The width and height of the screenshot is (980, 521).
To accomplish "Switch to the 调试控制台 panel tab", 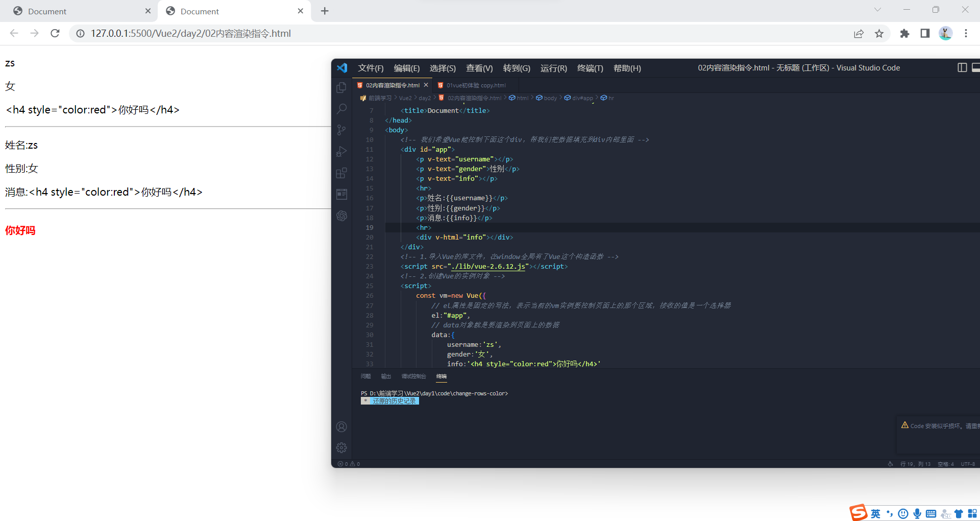I will pyautogui.click(x=413, y=376).
